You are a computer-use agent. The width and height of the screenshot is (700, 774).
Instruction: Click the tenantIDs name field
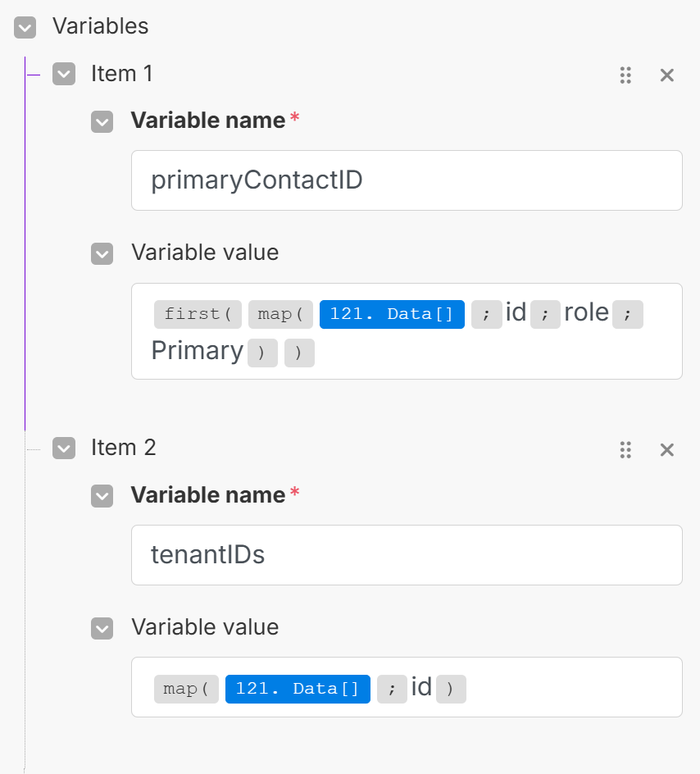coord(407,555)
